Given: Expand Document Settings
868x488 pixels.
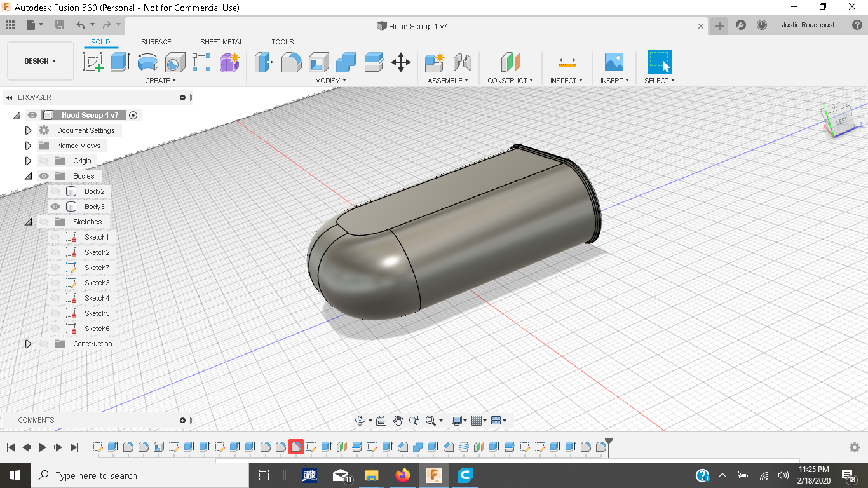Looking at the screenshot, I should pos(28,130).
